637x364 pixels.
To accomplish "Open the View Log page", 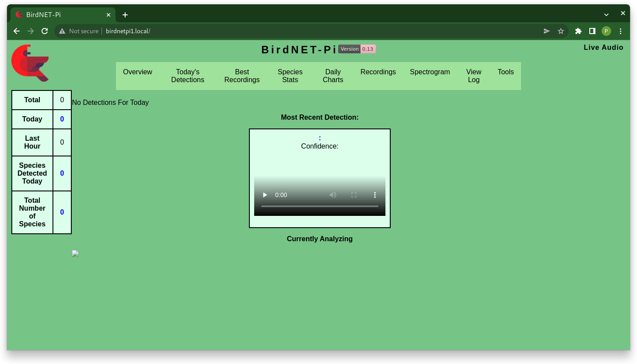I will (x=474, y=76).
